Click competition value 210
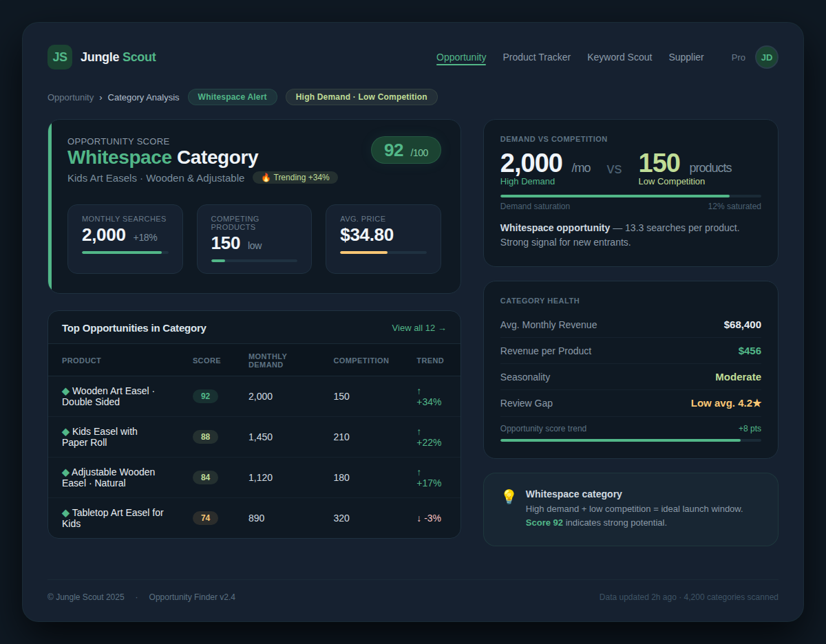This screenshot has height=644, width=826. tap(341, 437)
